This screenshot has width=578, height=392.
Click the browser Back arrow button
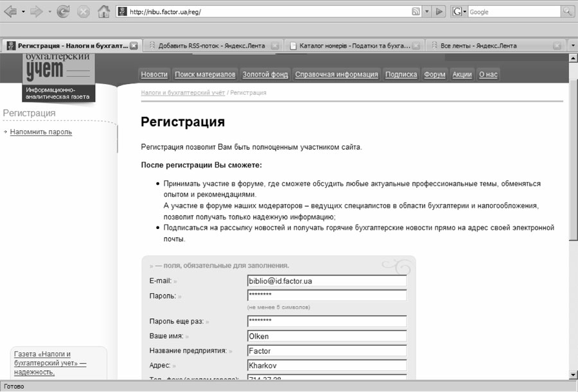coord(10,12)
